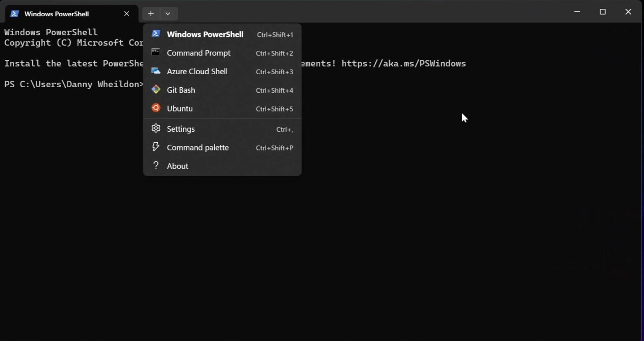Screen dimensions: 644x341
Task: Close the Windows PowerShell tab
Action: tap(127, 13)
